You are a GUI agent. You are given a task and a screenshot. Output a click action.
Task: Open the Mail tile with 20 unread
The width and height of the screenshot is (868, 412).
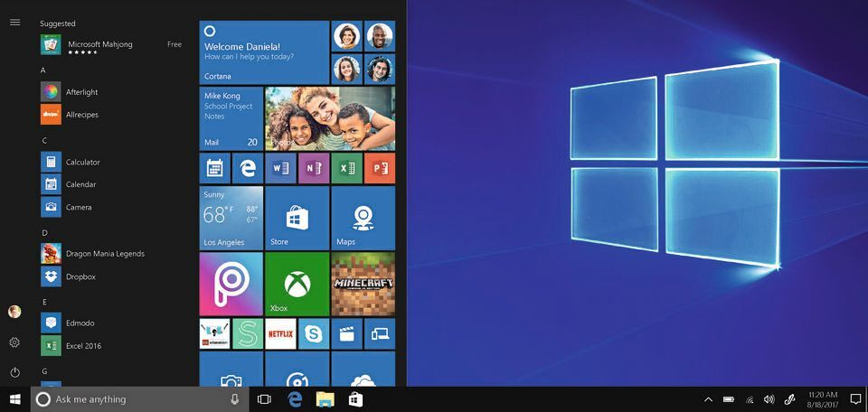(231, 118)
